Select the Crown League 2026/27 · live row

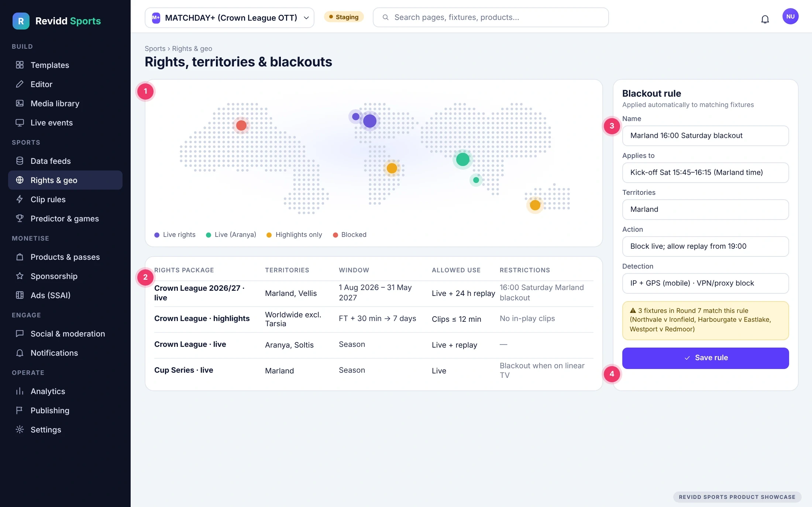click(374, 293)
